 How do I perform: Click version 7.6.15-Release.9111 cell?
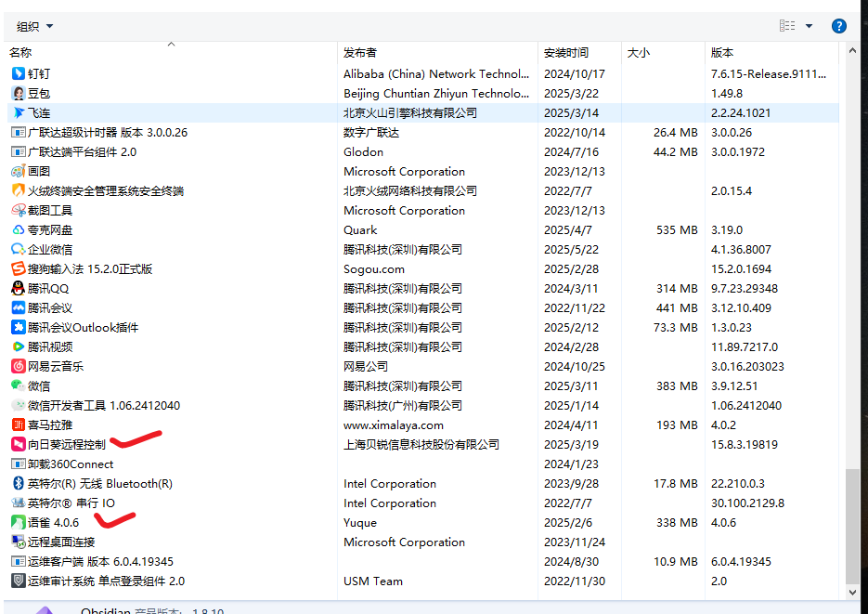[x=769, y=73]
